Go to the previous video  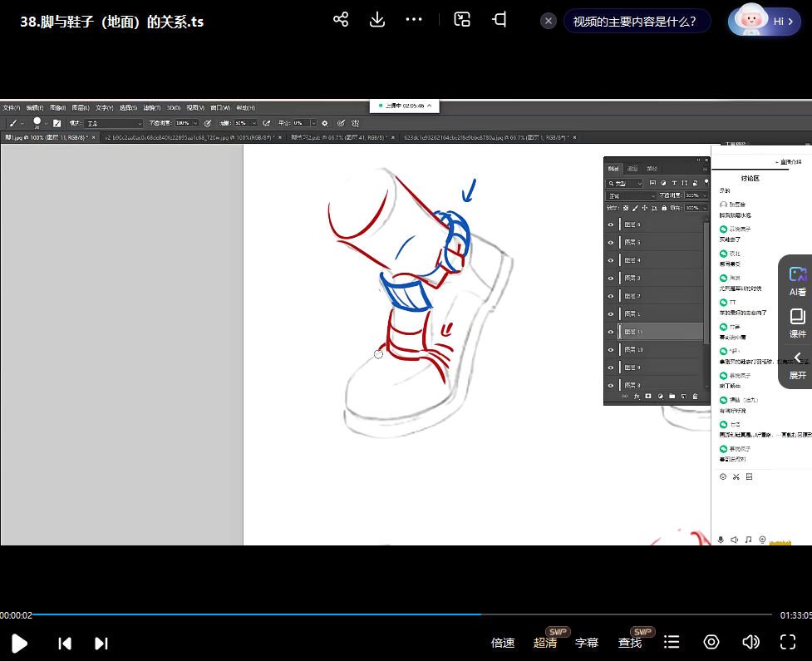click(x=64, y=643)
